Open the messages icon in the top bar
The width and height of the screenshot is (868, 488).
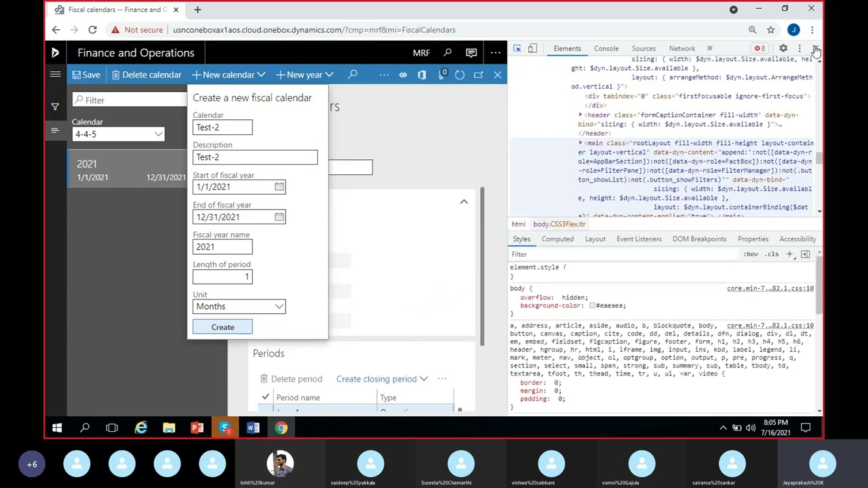471,53
